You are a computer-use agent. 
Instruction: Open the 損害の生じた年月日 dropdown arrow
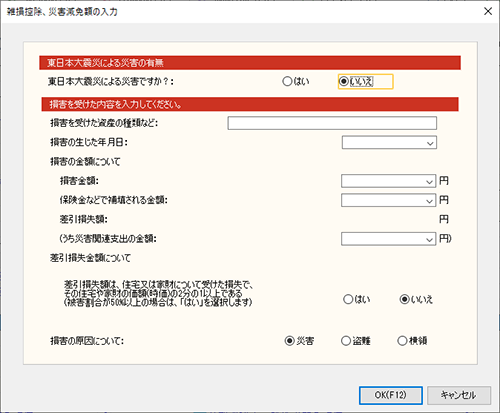click(x=430, y=143)
